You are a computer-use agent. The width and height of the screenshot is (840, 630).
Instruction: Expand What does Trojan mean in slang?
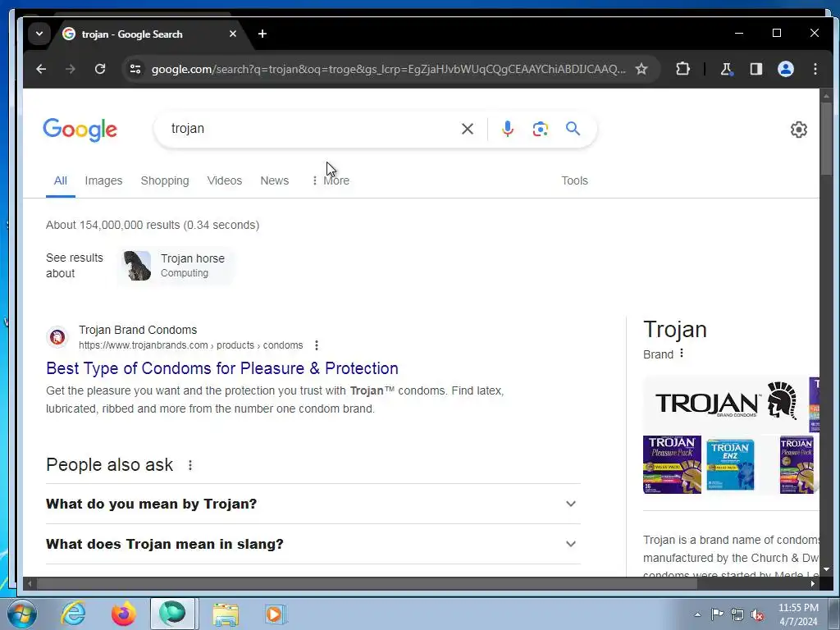coord(313,545)
